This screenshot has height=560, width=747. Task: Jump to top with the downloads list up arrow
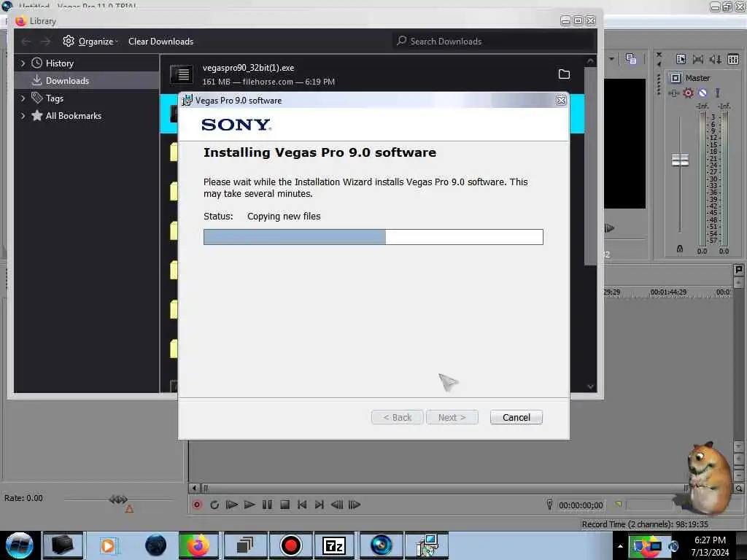pyautogui.click(x=590, y=61)
